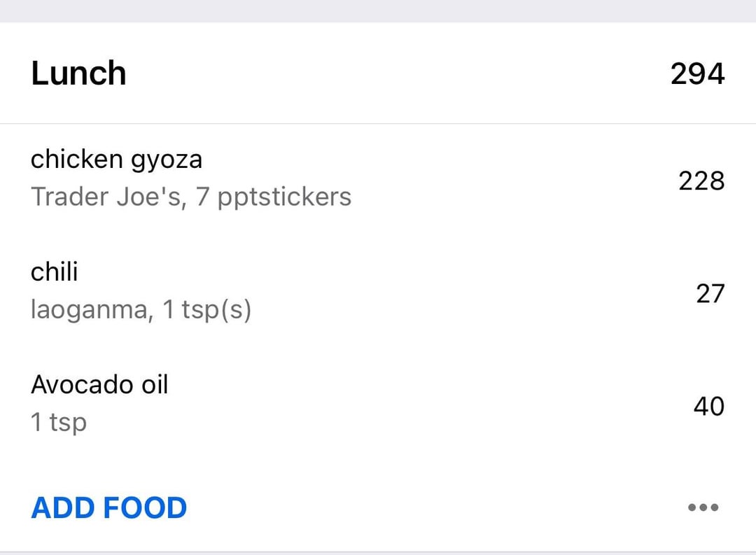This screenshot has height=555, width=756.
Task: Select the Lunch meal header title
Action: tap(78, 73)
